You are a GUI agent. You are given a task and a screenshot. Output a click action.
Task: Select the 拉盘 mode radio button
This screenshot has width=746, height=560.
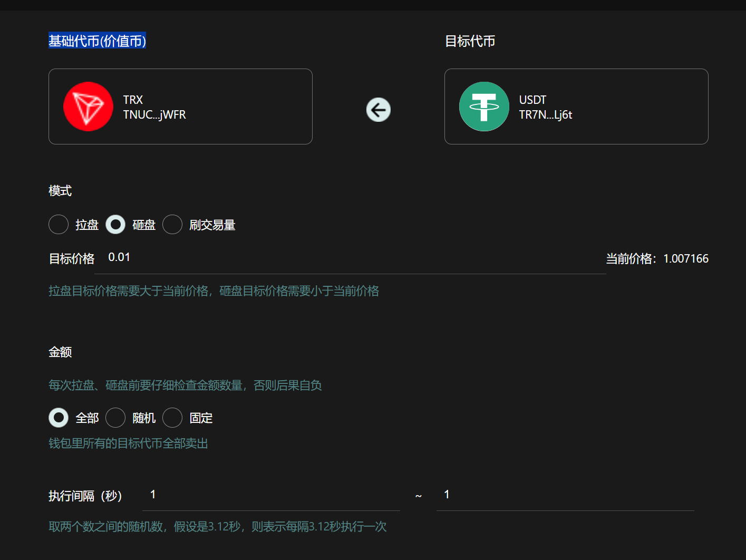pyautogui.click(x=59, y=225)
